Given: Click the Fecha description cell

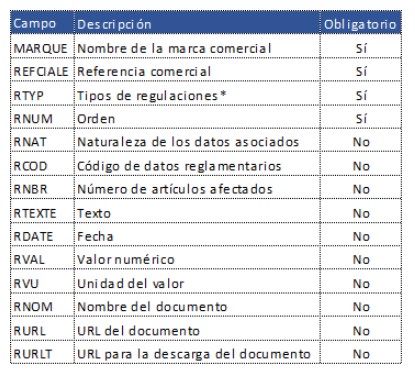Looking at the screenshot, I should click(x=197, y=235).
